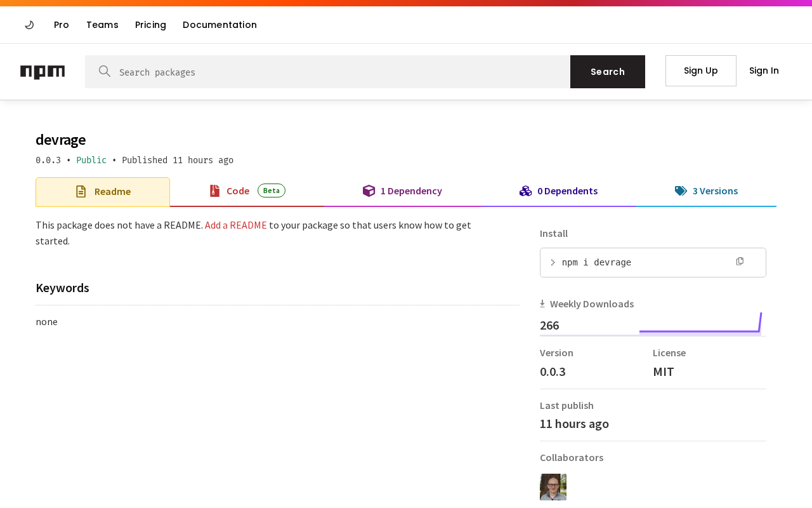Click the 'Keywords' heading
Image resolution: width=812 pixels, height=508 pixels.
[x=62, y=288]
